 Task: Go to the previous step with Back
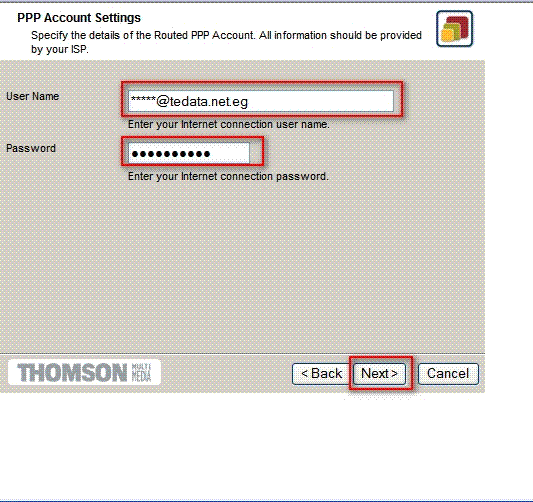pyautogui.click(x=322, y=374)
